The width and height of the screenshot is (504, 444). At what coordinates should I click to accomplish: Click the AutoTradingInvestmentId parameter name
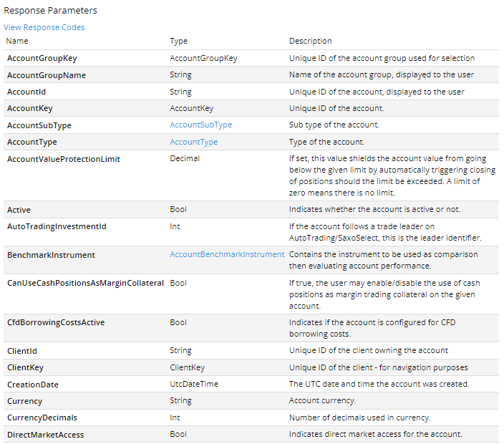coord(57,226)
